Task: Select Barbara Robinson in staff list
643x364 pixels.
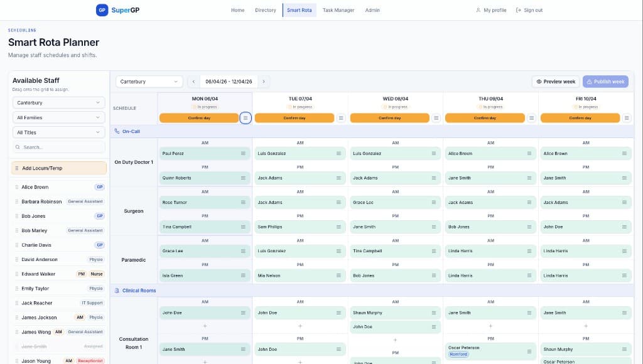Action: [x=59, y=201]
